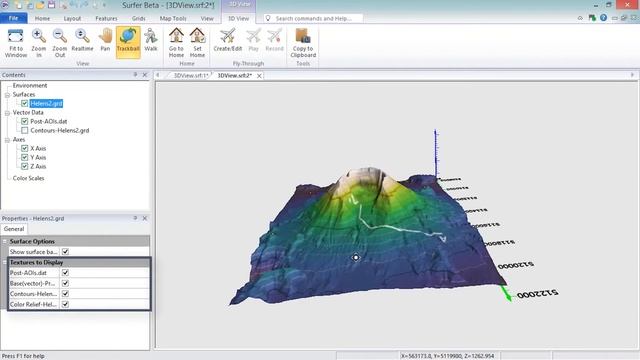
Task: Uncheck Post-AOIs.dat texture checkbox
Action: pyautogui.click(x=65, y=273)
